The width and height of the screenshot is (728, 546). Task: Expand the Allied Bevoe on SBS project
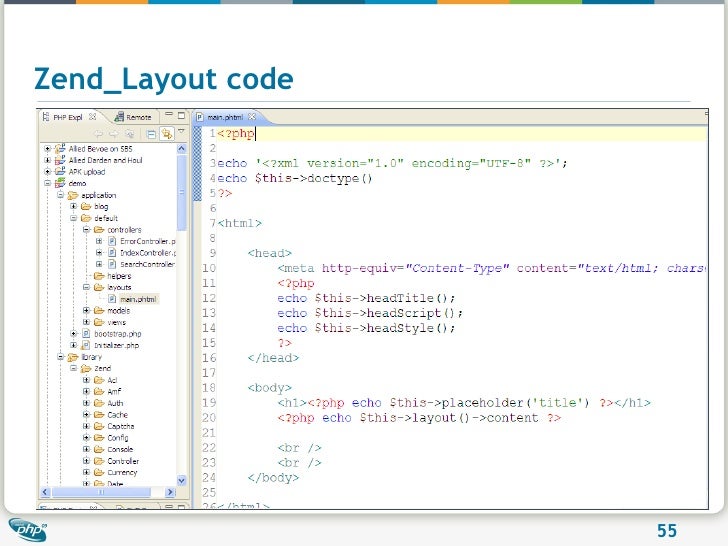pos(47,149)
